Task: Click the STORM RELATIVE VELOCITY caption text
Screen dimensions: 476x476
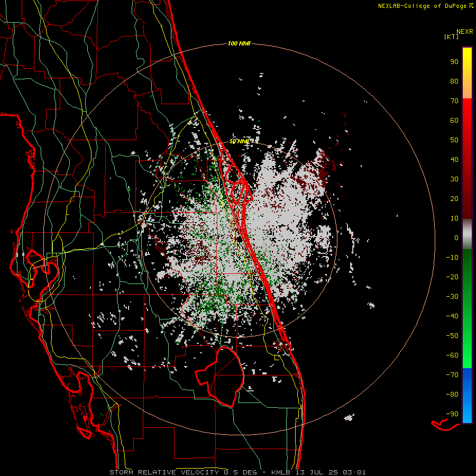Action: pos(164,472)
